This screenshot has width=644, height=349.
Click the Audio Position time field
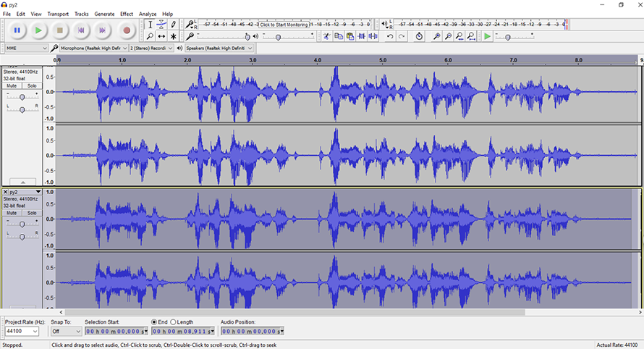[252, 331]
